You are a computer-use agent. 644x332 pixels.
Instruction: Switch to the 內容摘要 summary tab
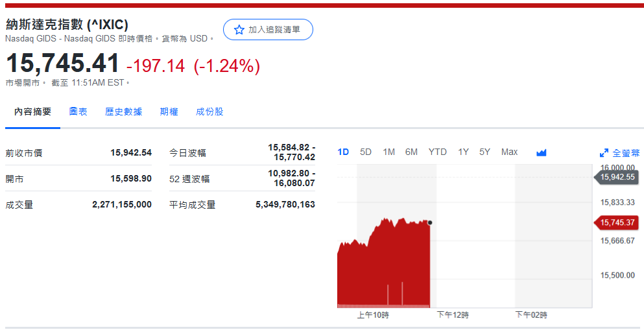[32, 112]
